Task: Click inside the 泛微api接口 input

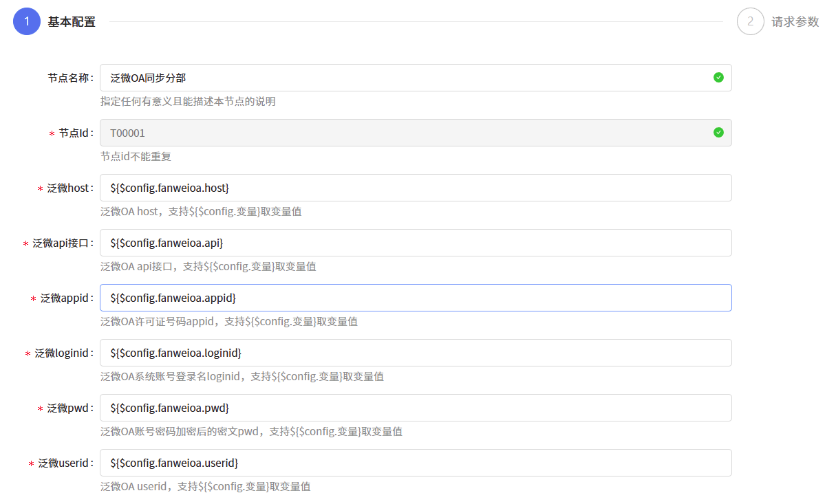Action: [413, 242]
